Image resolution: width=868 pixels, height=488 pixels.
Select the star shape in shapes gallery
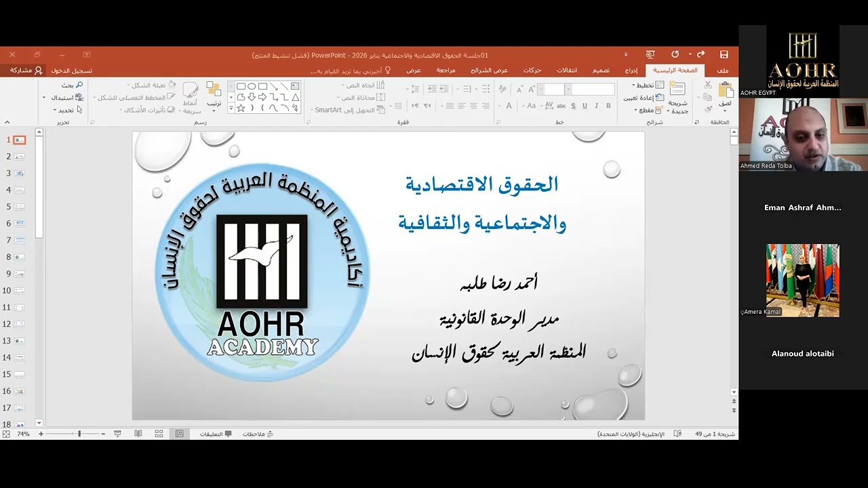241,108
